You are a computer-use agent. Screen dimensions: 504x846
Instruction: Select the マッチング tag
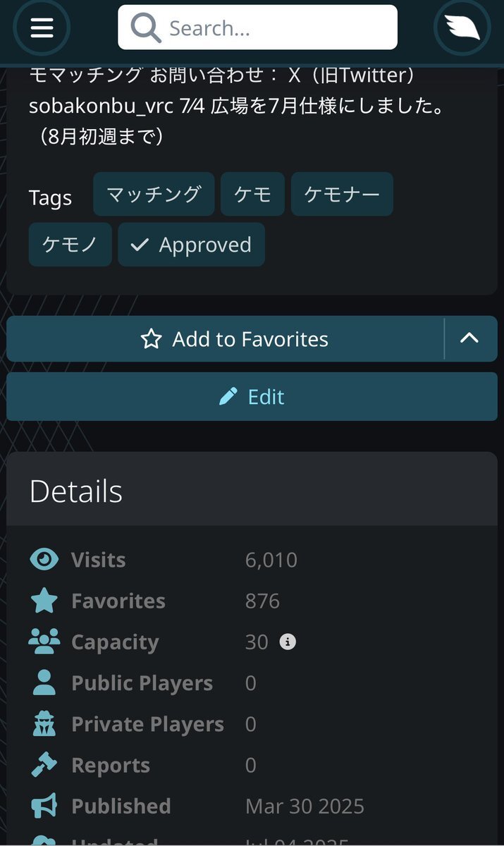[x=154, y=194]
